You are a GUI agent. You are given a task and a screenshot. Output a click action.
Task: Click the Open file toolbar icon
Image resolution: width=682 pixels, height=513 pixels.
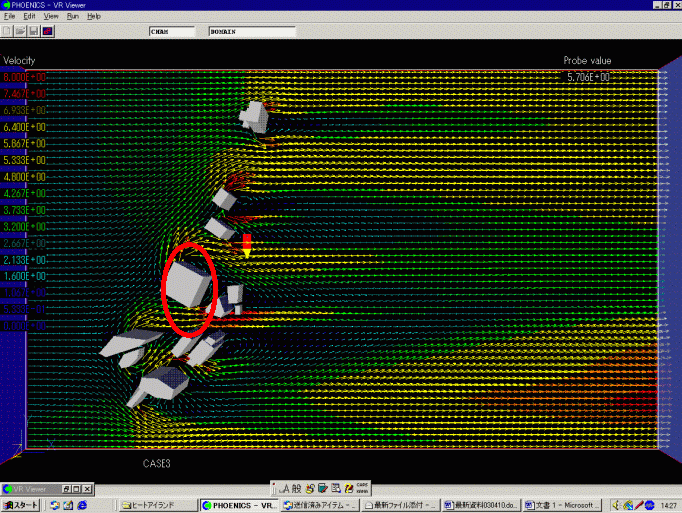(x=21, y=31)
